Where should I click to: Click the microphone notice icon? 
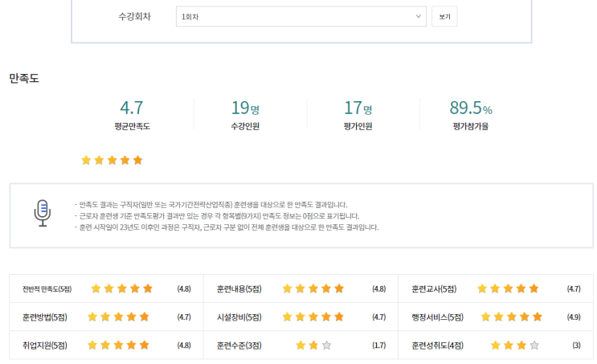tap(42, 213)
